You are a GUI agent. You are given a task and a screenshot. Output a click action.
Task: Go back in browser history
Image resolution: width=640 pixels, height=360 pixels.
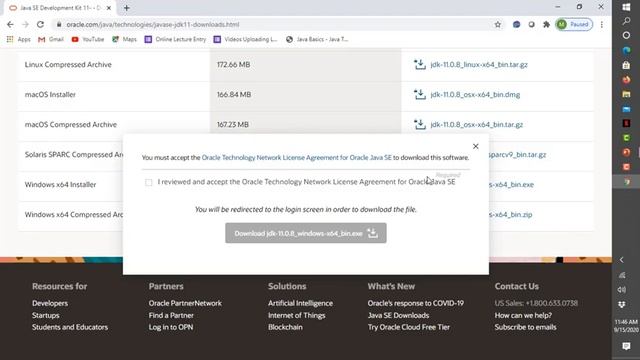click(x=11, y=24)
